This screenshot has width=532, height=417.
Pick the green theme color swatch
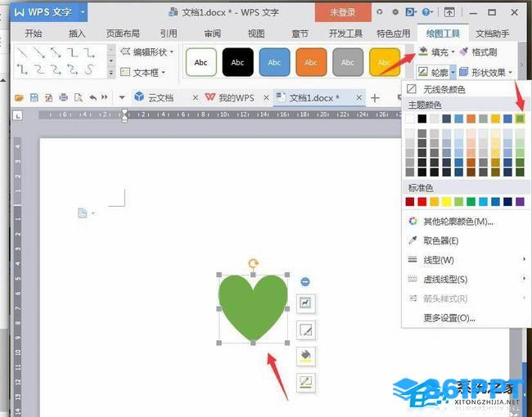tap(520, 119)
